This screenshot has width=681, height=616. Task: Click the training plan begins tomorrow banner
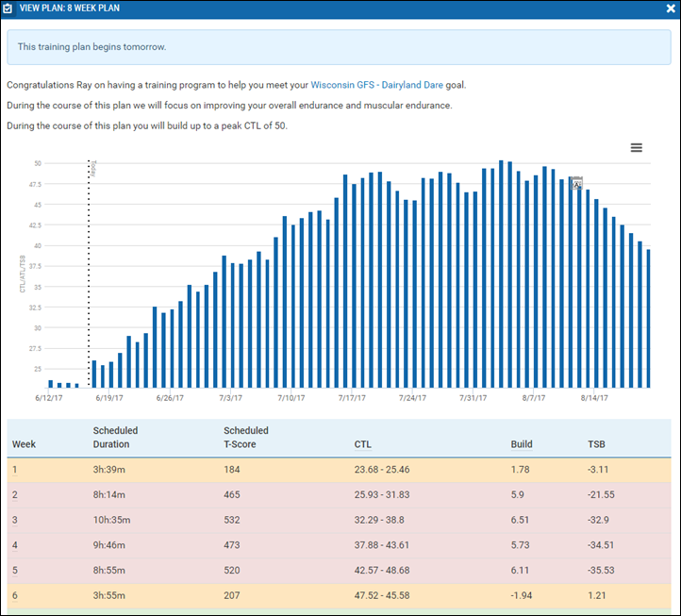click(x=340, y=46)
